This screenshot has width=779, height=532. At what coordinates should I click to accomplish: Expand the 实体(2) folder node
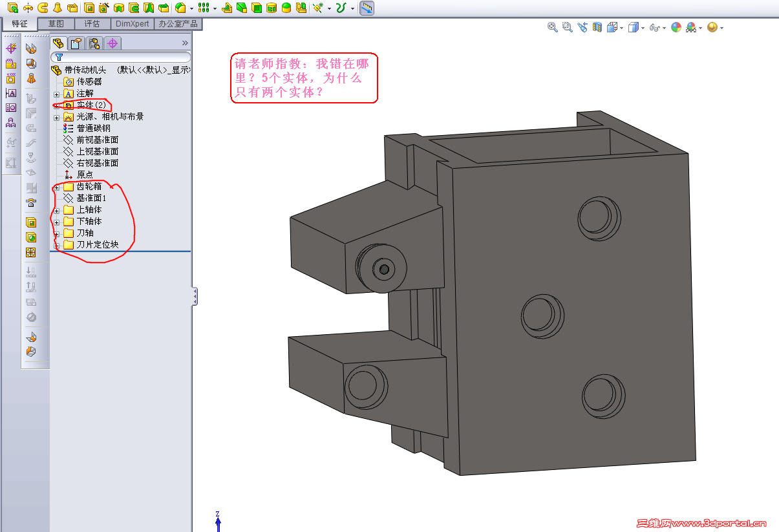coord(57,105)
